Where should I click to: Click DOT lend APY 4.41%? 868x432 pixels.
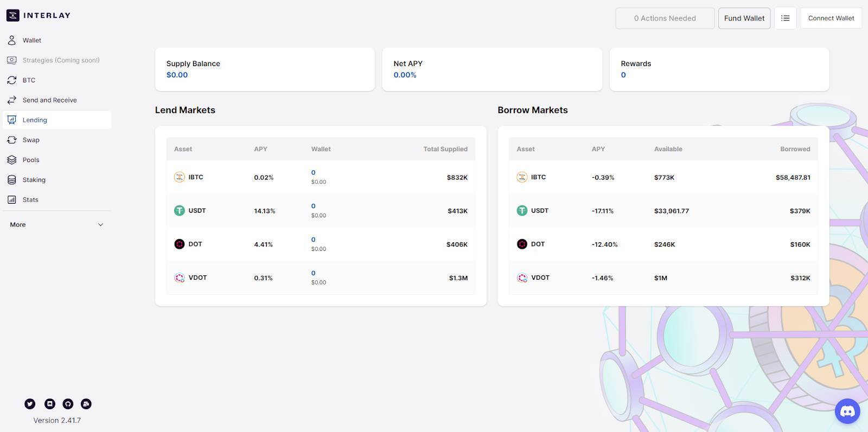pyautogui.click(x=264, y=244)
